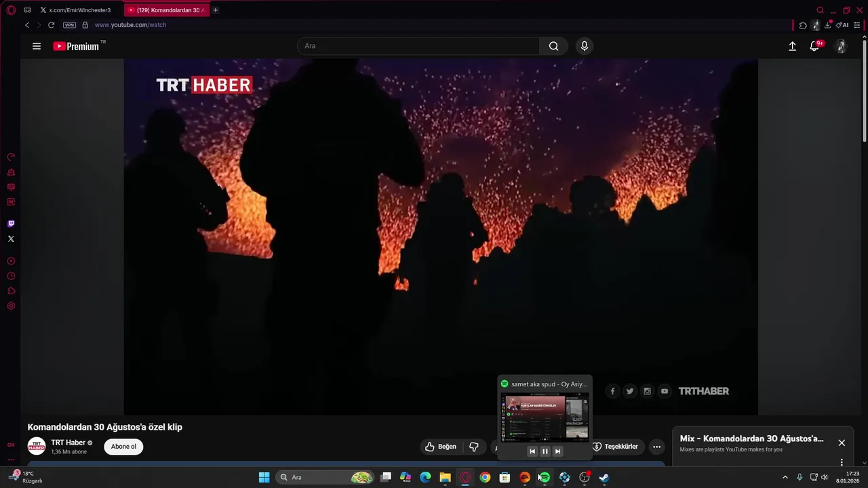This screenshot has height=488, width=868.
Task: Click the Spotify window preview thumbnail
Action: pyautogui.click(x=545, y=417)
